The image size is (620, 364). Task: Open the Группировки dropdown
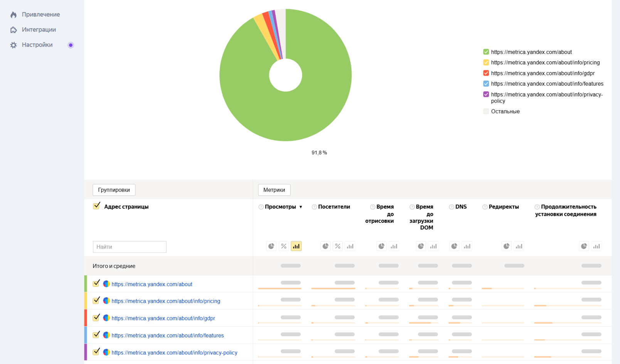coord(114,190)
